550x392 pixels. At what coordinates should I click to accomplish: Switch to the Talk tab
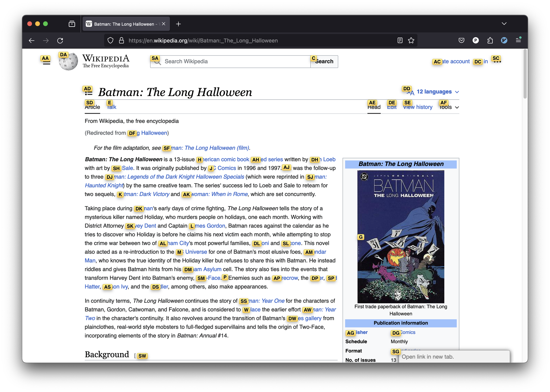[x=111, y=107]
